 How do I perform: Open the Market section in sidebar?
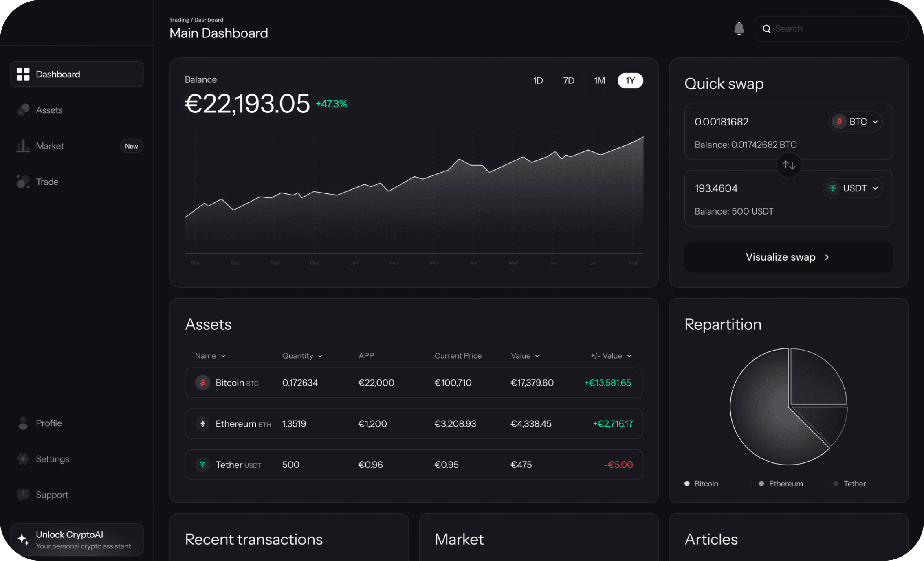(50, 146)
